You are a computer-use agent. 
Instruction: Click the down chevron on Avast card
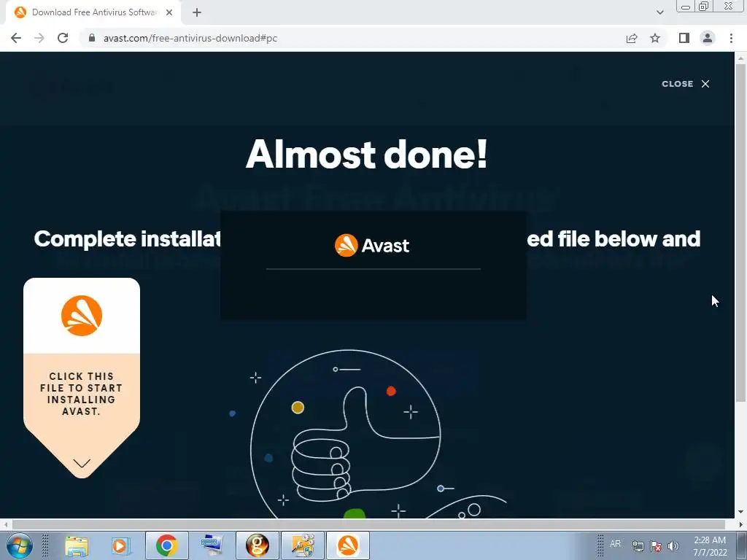[82, 463]
